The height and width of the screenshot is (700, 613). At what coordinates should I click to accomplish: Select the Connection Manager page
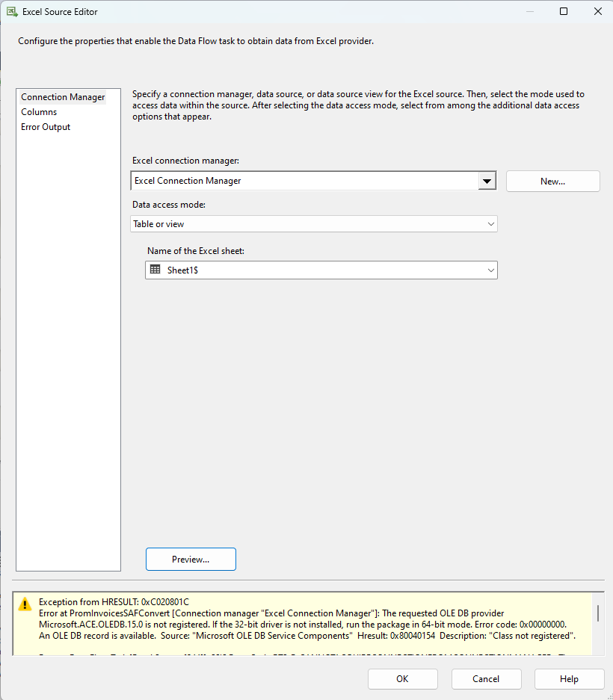coord(63,96)
